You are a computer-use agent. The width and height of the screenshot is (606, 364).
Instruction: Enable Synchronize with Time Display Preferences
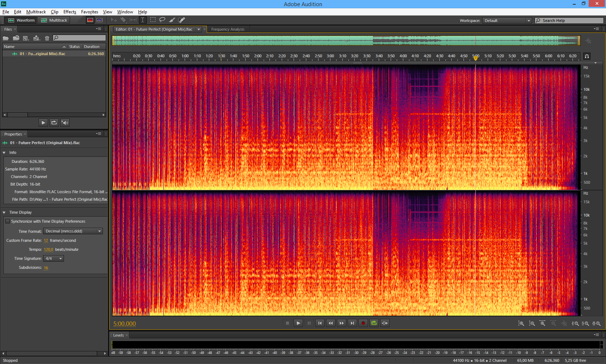coord(8,221)
